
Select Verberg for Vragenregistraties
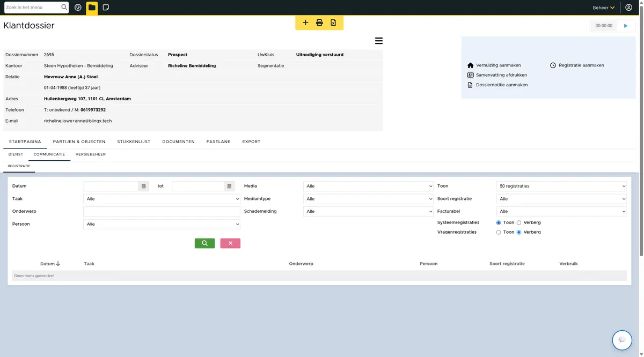519,232
